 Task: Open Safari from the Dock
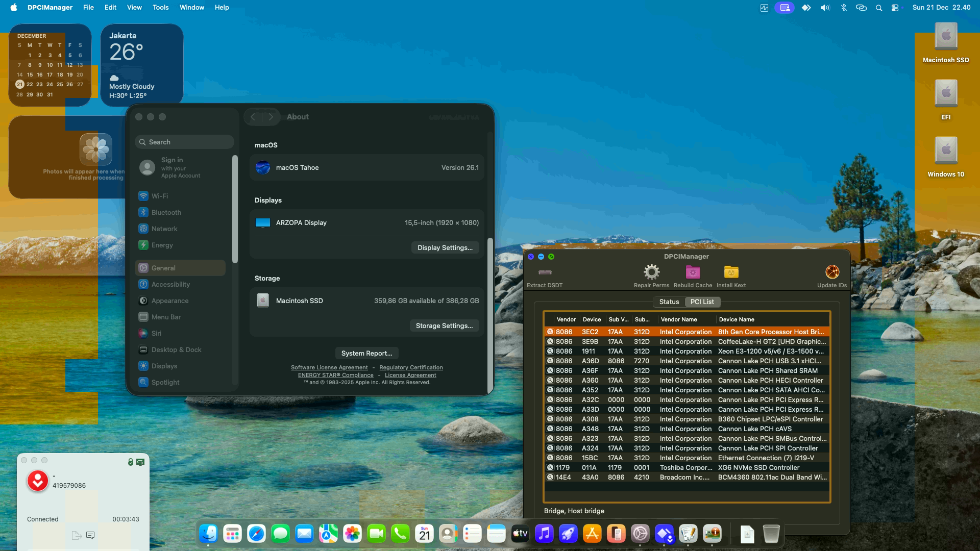(256, 534)
